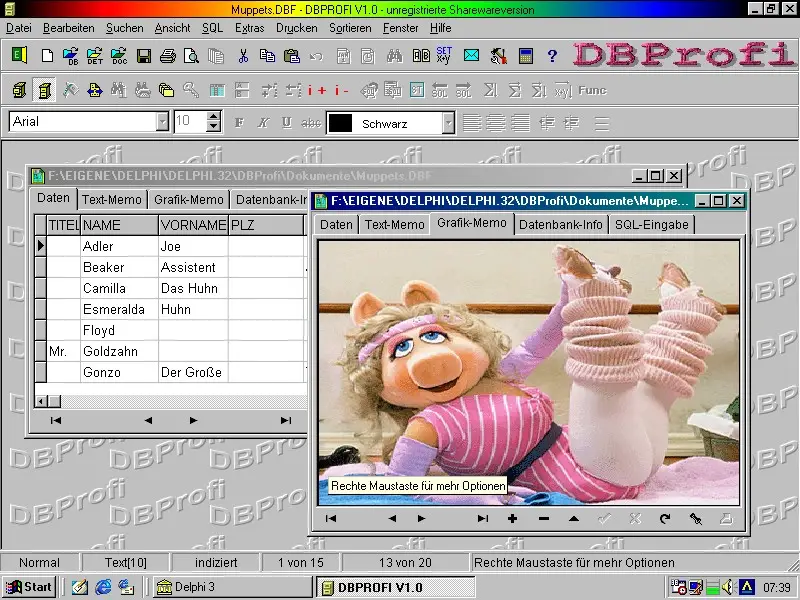Image resolution: width=800 pixels, height=600 pixels.
Task: Go to last record in front window navigator
Action: (482, 518)
